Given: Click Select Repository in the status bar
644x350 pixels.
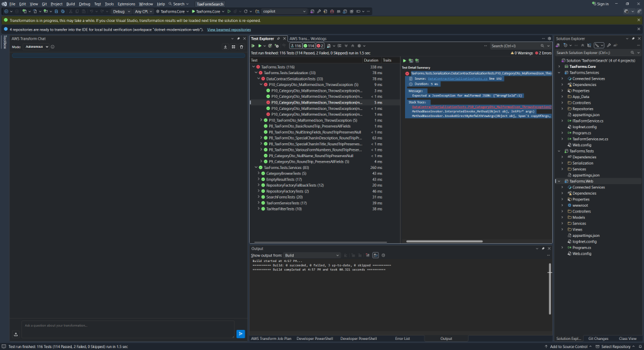Looking at the screenshot, I should tap(615, 347).
